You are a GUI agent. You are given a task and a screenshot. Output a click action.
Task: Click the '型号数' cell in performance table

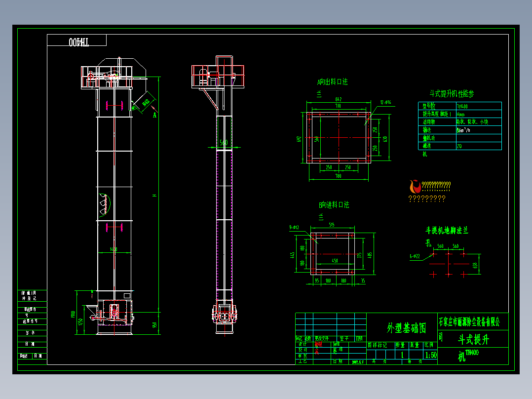428,106
